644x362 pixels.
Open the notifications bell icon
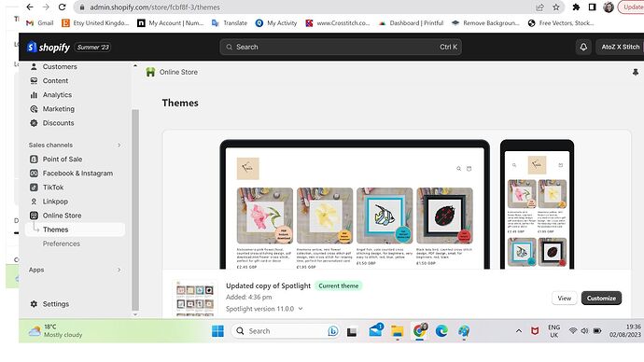583,48
